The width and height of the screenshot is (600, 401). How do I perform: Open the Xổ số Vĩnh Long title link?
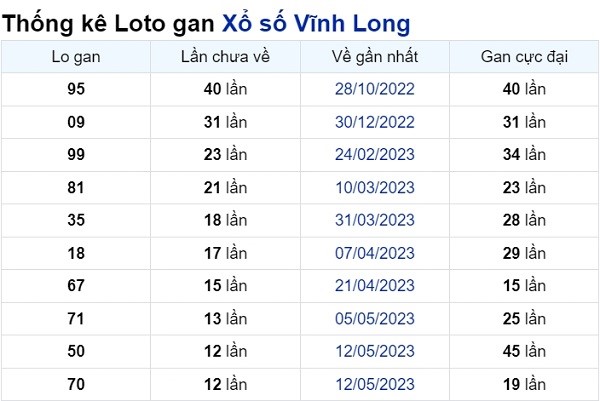click(316, 24)
